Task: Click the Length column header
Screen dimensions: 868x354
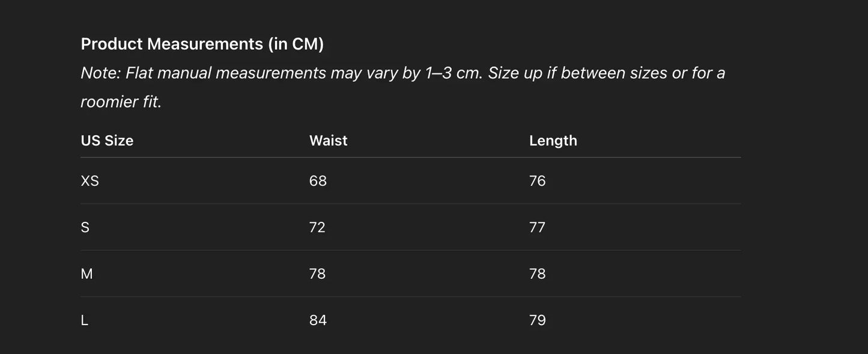Action: pos(553,141)
